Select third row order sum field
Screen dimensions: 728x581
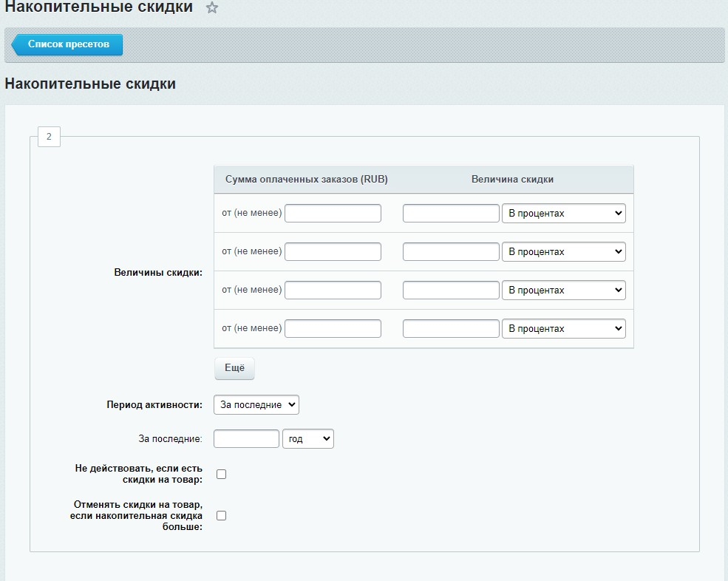333,290
